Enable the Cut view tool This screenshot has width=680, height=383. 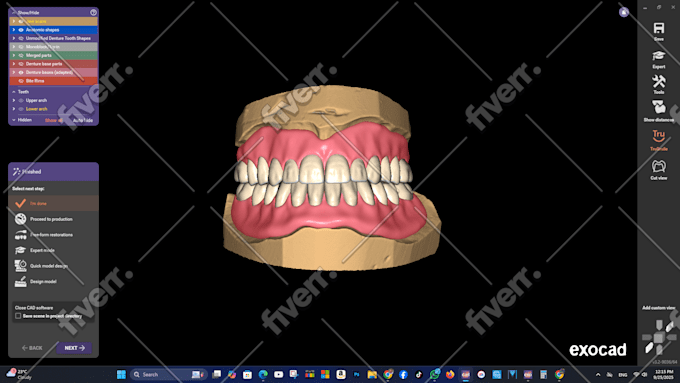coord(658,166)
